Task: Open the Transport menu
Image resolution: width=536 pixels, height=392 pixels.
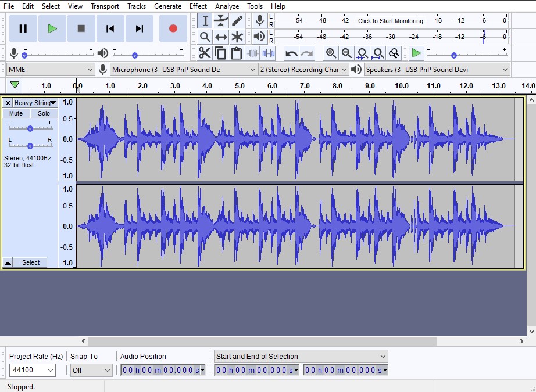Action: [105, 6]
